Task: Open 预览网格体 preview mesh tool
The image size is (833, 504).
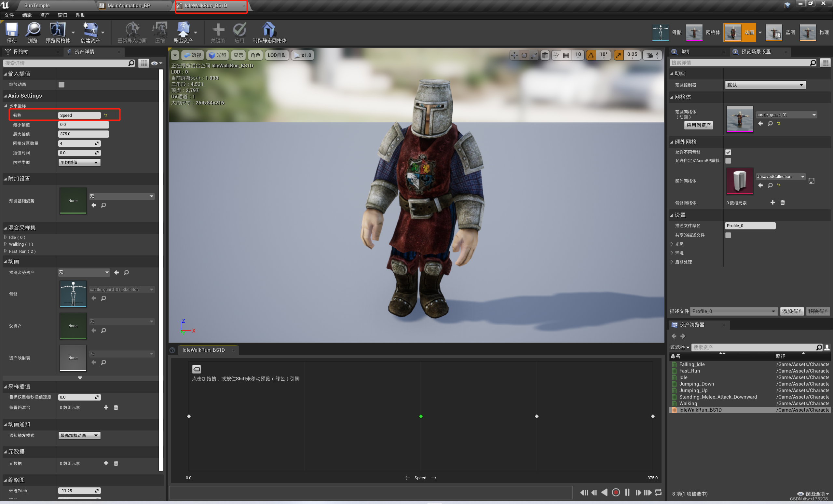Action: click(58, 33)
